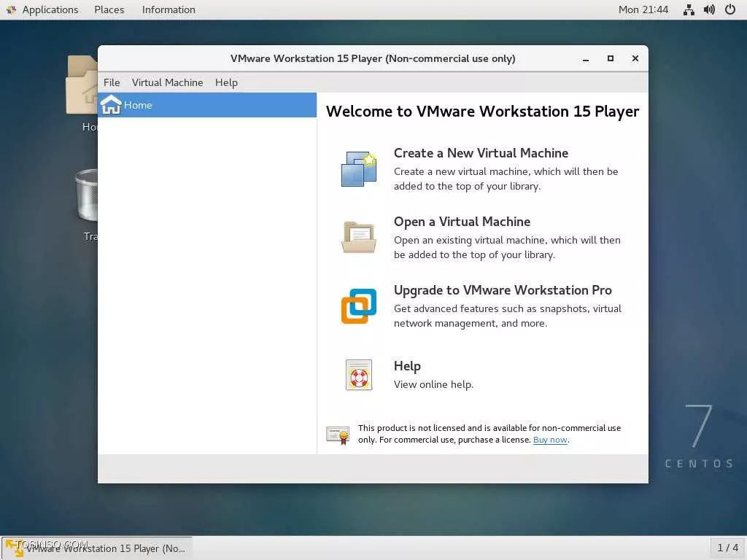Click the window title bar text

[x=373, y=58]
